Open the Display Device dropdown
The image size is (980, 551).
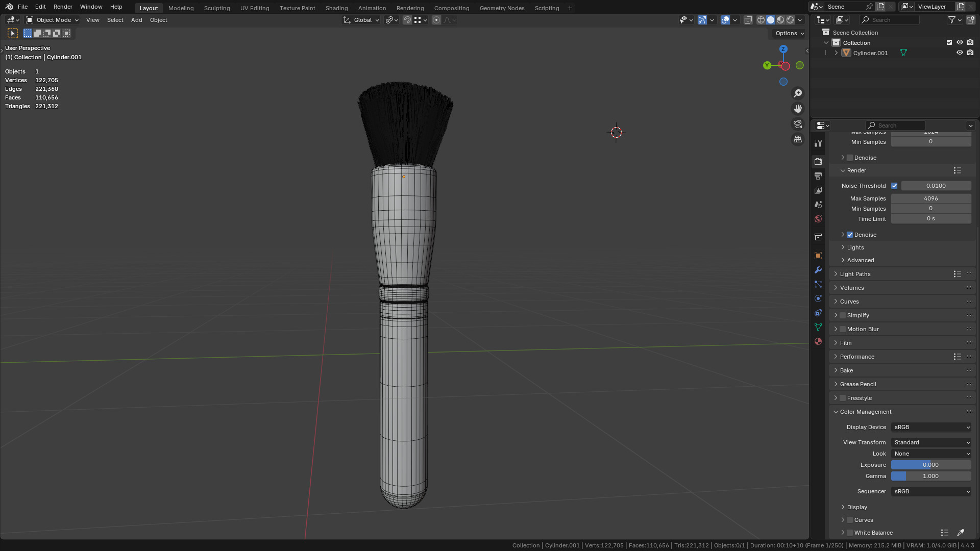pyautogui.click(x=931, y=427)
